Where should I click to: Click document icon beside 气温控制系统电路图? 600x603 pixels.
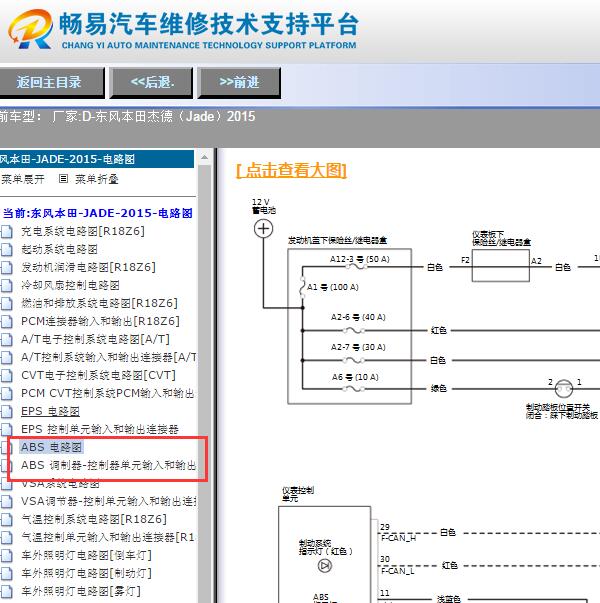coord(7,520)
